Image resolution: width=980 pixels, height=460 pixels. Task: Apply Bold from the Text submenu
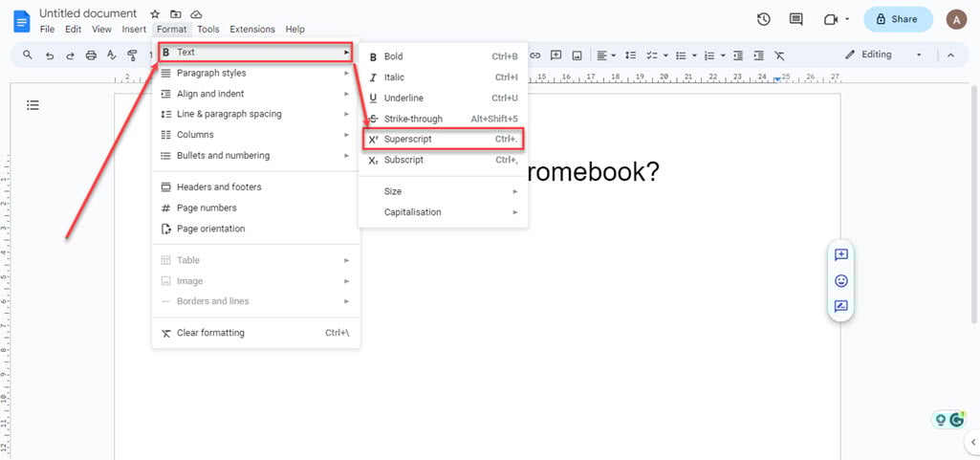[443, 56]
